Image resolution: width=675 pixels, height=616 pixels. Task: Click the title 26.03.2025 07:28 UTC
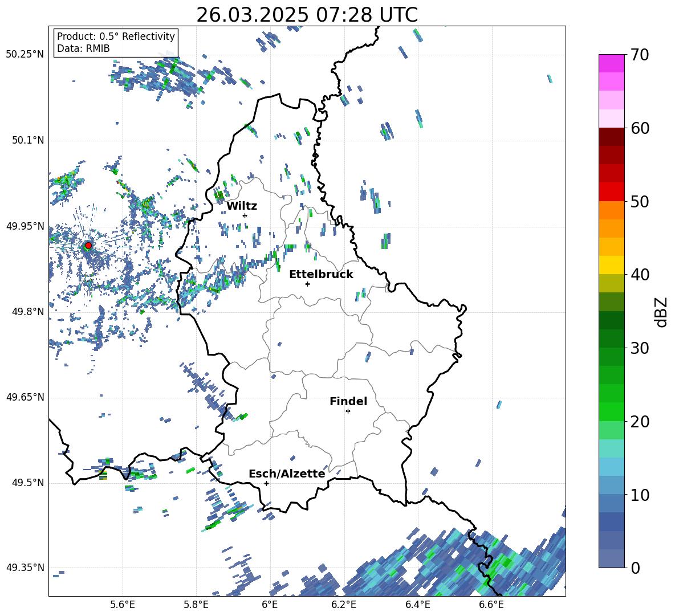pyautogui.click(x=307, y=15)
